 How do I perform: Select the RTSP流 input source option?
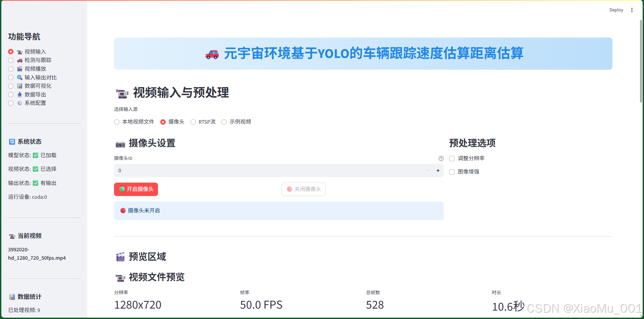193,122
